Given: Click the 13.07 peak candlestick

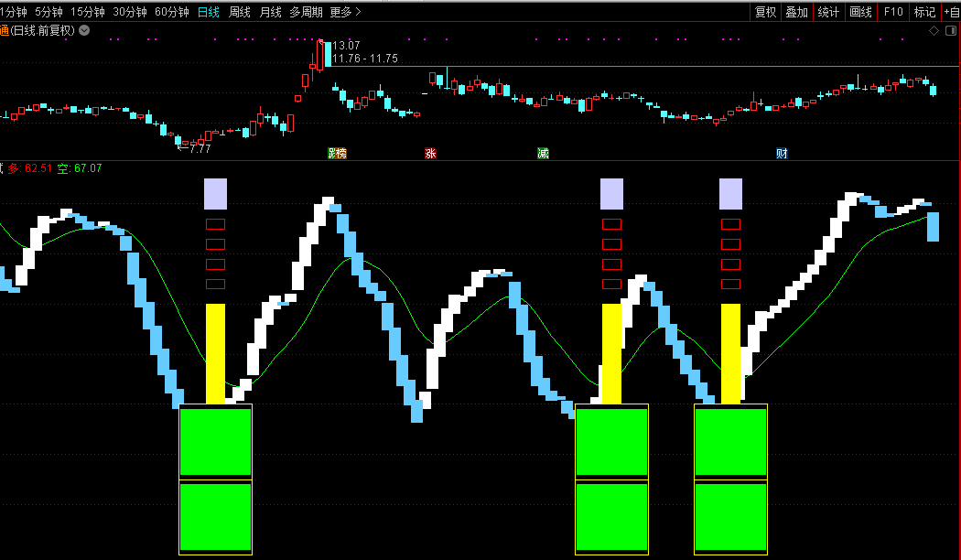Looking at the screenshot, I should (x=320, y=55).
